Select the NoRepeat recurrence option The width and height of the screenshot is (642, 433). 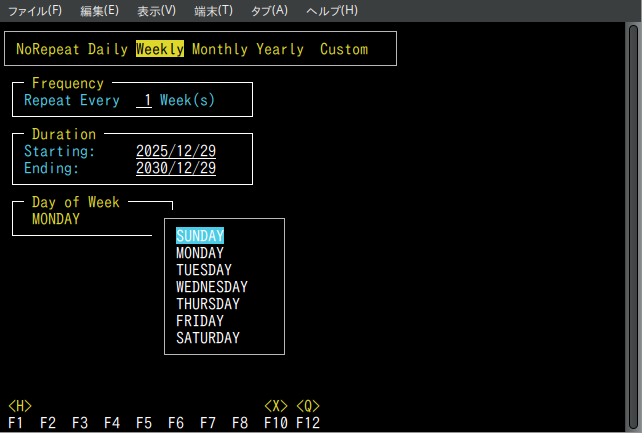[x=48, y=49]
